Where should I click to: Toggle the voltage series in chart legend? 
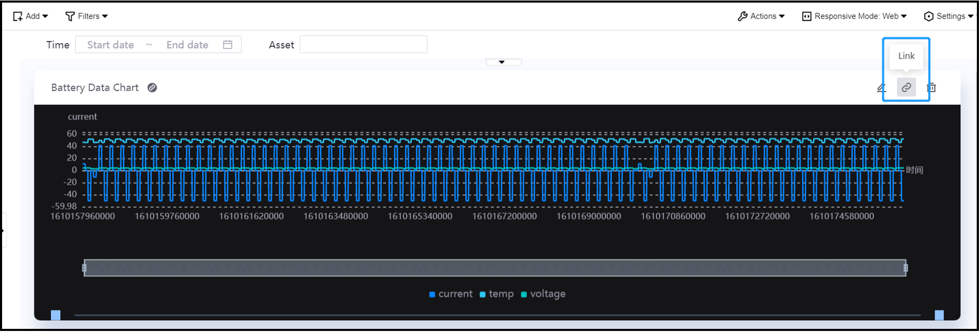click(543, 294)
